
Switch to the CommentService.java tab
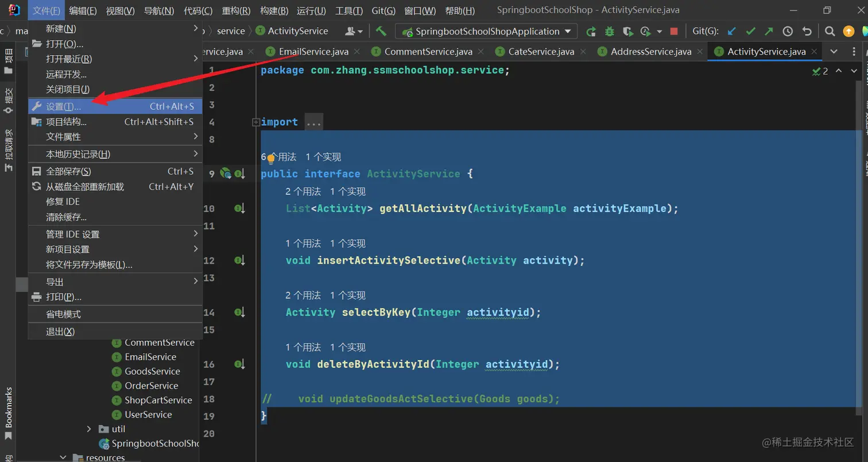pos(428,52)
